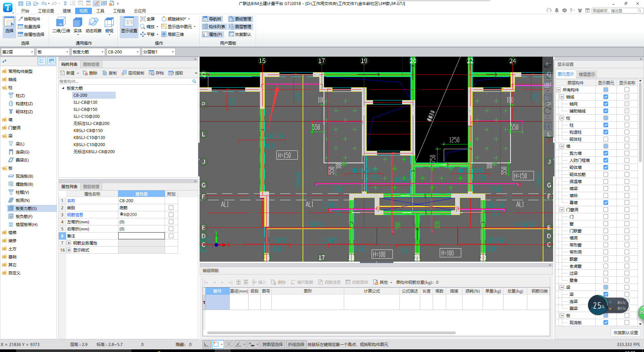Image resolution: width=644 pixels, height=352 pixels.
Task: Click 层间复制 copy between floors
Action: [x=133, y=73]
